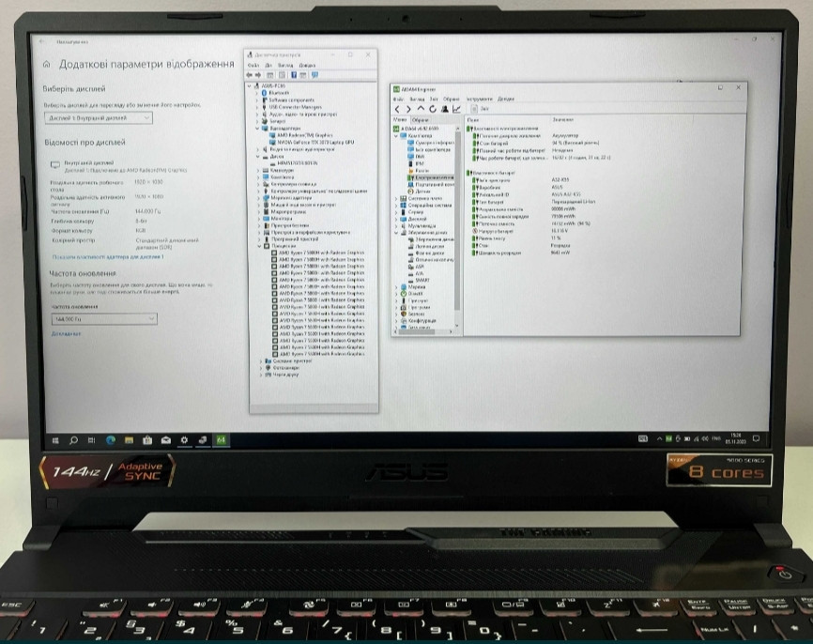This screenshot has width=813, height=644.
Task: Collapse the Display adapters node in Device Manager
Action: pyautogui.click(x=257, y=128)
